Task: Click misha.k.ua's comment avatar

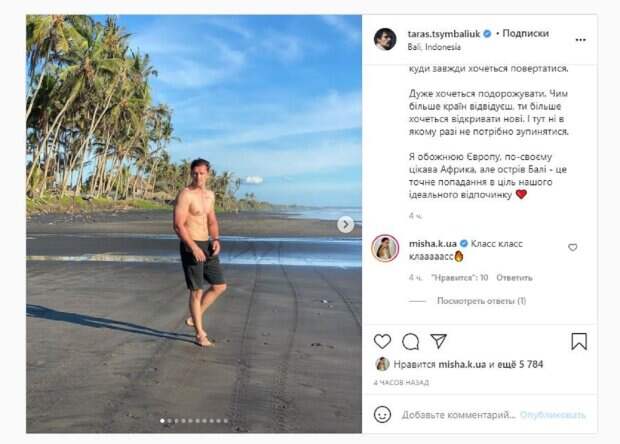Action: point(385,248)
